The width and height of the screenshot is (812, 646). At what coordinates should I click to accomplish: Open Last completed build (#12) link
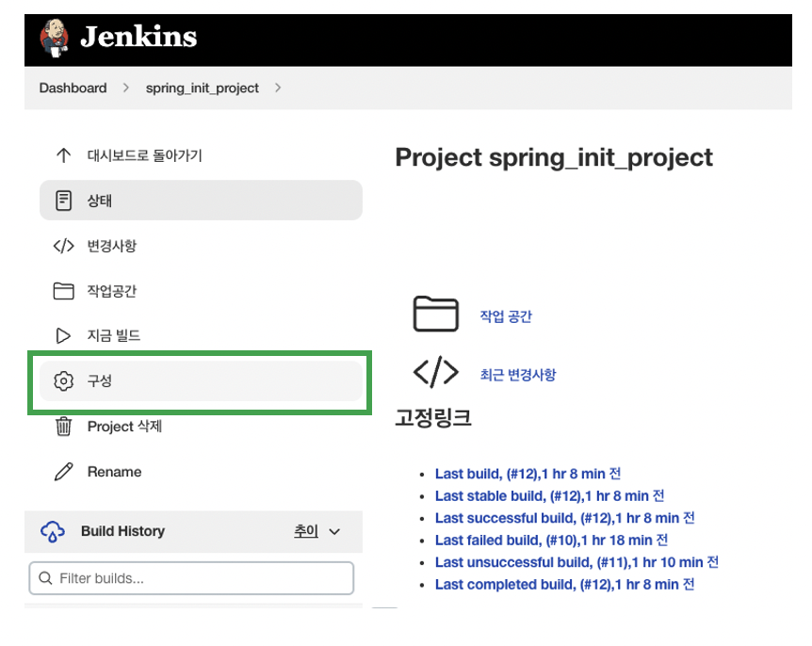[x=564, y=585]
